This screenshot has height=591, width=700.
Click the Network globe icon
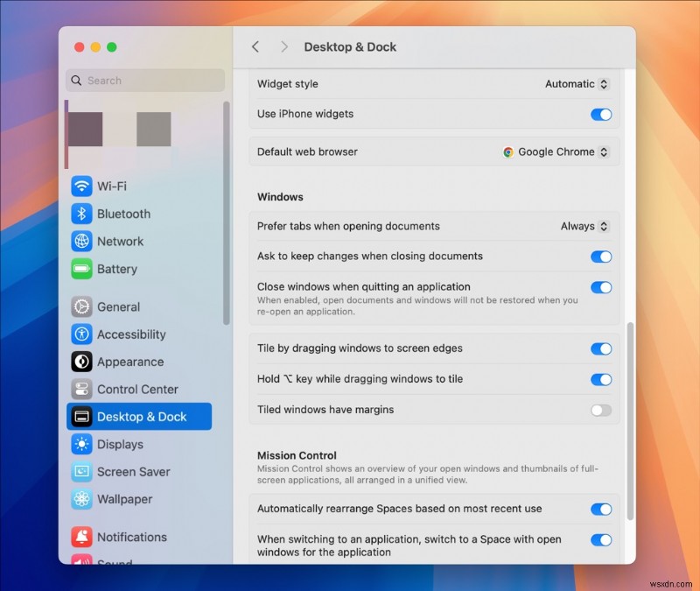click(x=81, y=242)
